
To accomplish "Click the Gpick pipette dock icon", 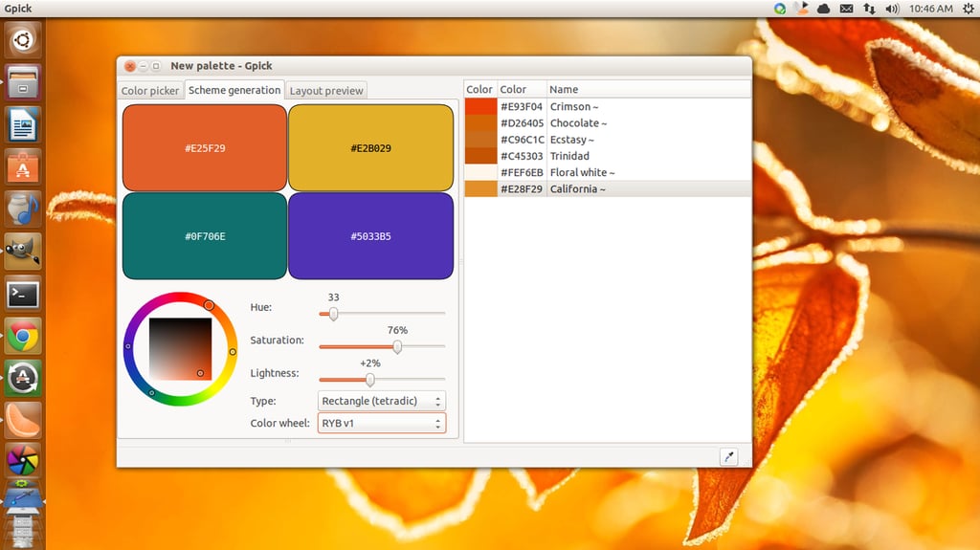I will 23,498.
